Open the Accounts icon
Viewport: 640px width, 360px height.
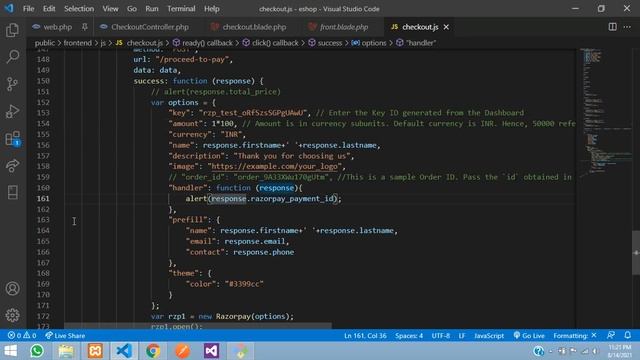tap(12, 289)
